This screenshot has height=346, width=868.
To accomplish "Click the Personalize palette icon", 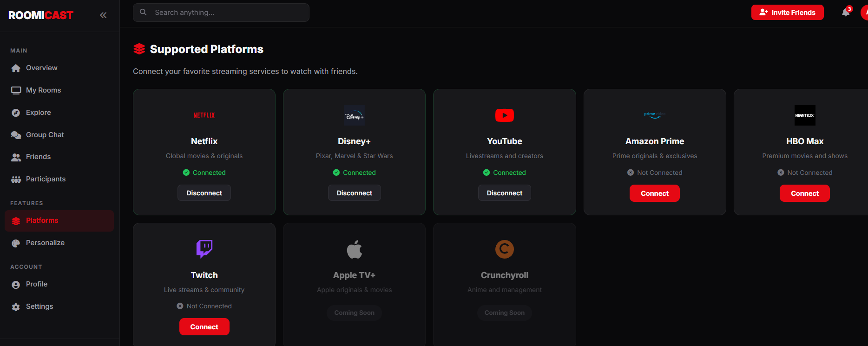I will 16,243.
